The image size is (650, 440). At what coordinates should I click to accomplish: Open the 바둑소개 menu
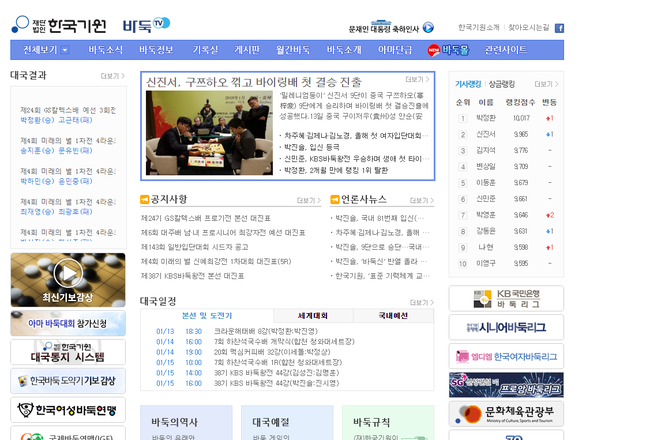coord(344,50)
